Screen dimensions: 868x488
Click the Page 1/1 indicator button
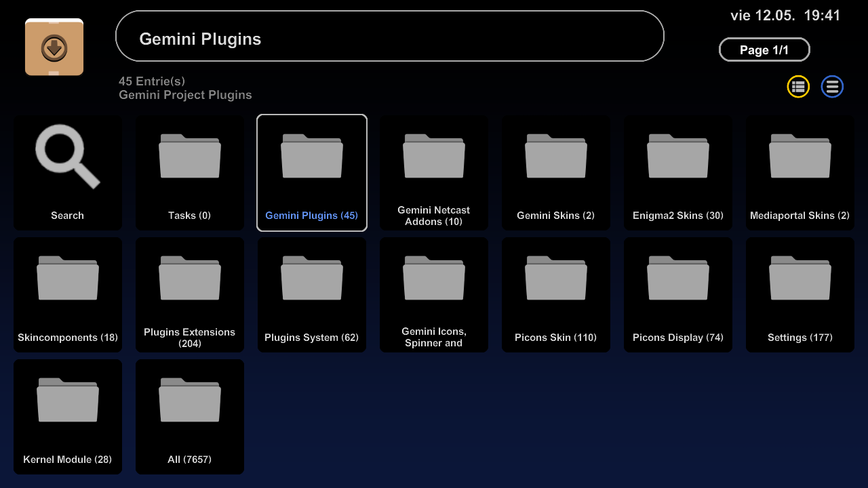click(764, 50)
